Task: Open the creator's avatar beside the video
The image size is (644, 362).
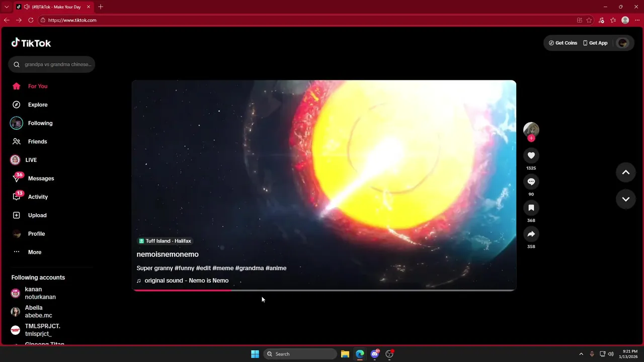Action: pos(531,129)
